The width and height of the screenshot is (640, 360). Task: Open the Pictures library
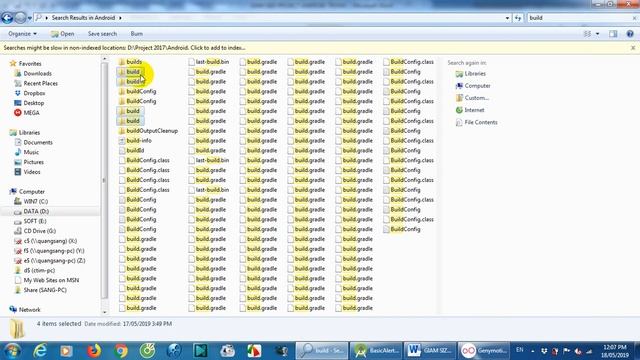pyautogui.click(x=33, y=162)
